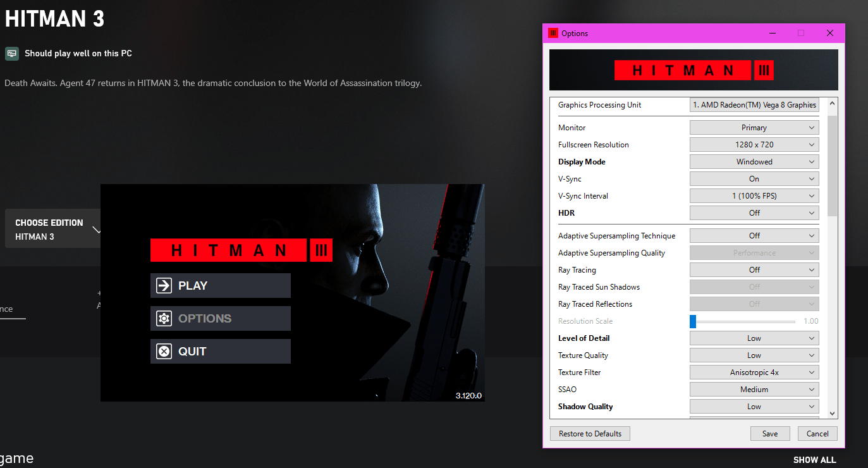Minimize the Options window
Screen dimensions: 868x468
[x=773, y=34]
